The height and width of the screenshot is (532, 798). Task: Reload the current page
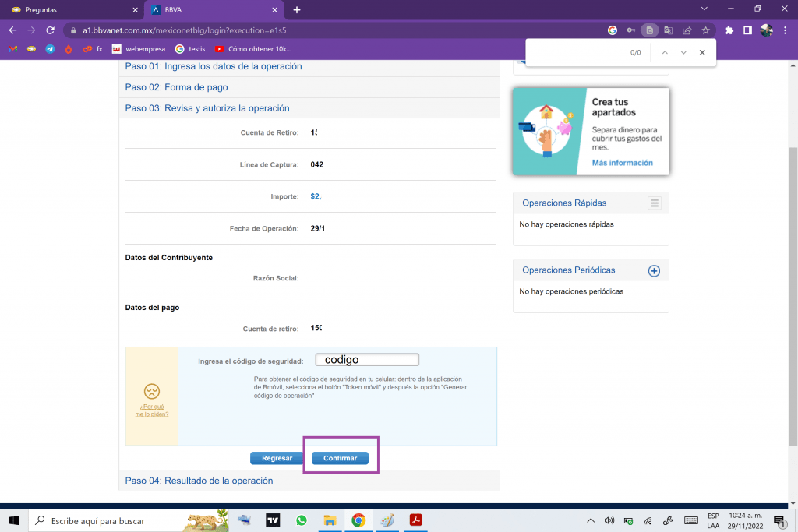50,30
